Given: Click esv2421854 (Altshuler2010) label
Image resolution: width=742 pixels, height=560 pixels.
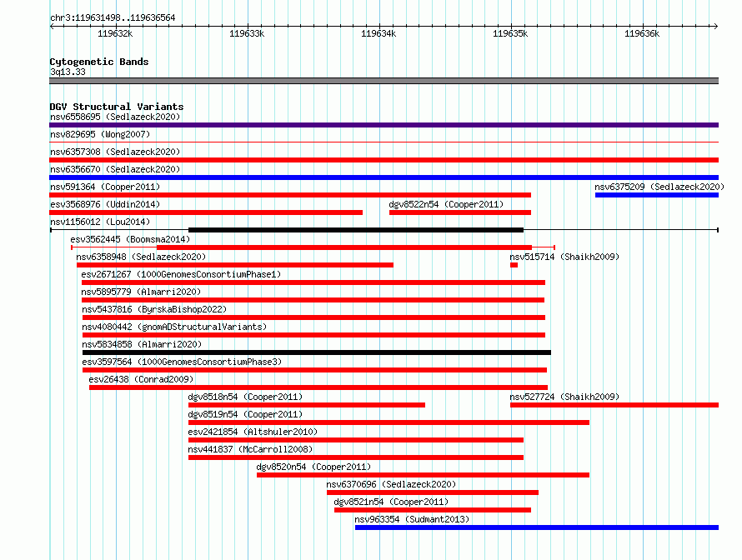Looking at the screenshot, I should pyautogui.click(x=253, y=432).
